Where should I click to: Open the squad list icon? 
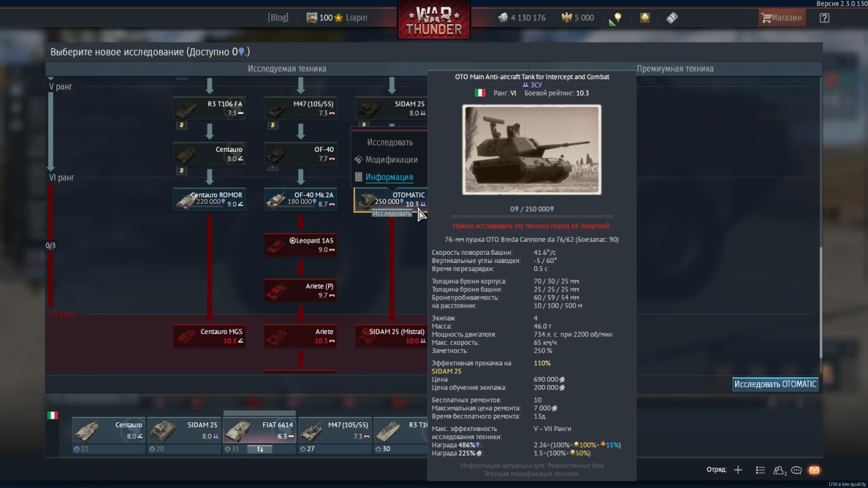click(760, 470)
